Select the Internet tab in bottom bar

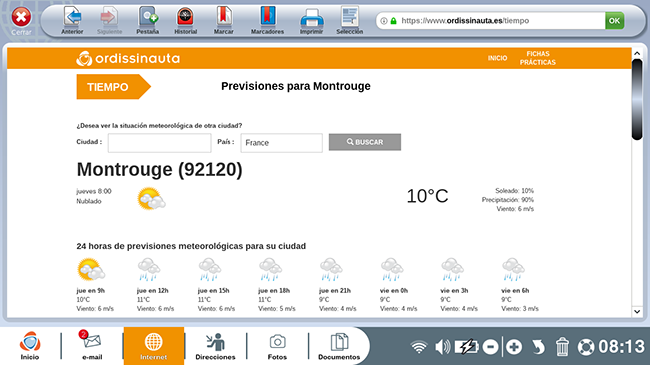[153, 346]
